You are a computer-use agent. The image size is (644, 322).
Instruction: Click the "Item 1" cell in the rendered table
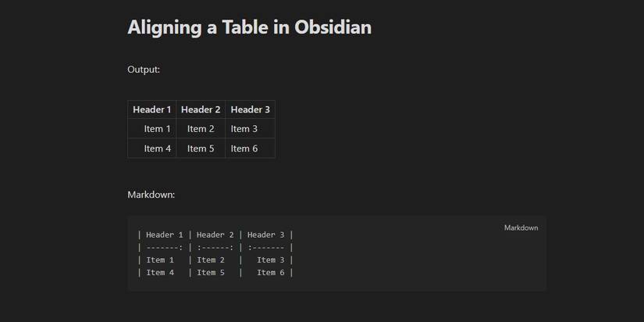coord(157,129)
